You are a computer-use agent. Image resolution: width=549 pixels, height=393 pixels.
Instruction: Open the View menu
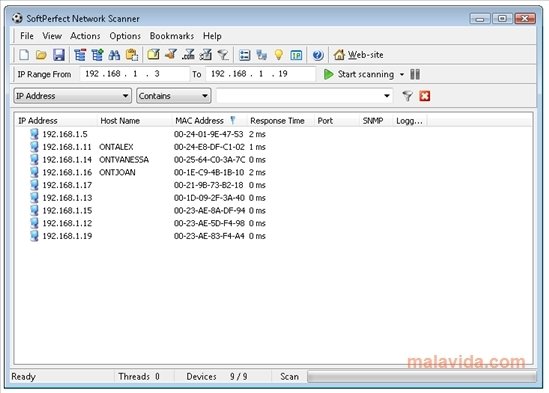52,36
